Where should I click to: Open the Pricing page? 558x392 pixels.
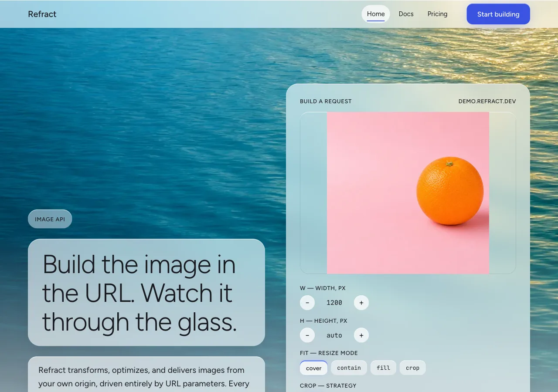pos(438,14)
